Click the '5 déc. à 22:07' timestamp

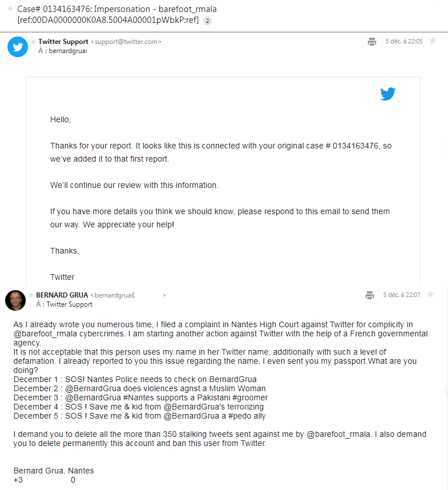402,295
